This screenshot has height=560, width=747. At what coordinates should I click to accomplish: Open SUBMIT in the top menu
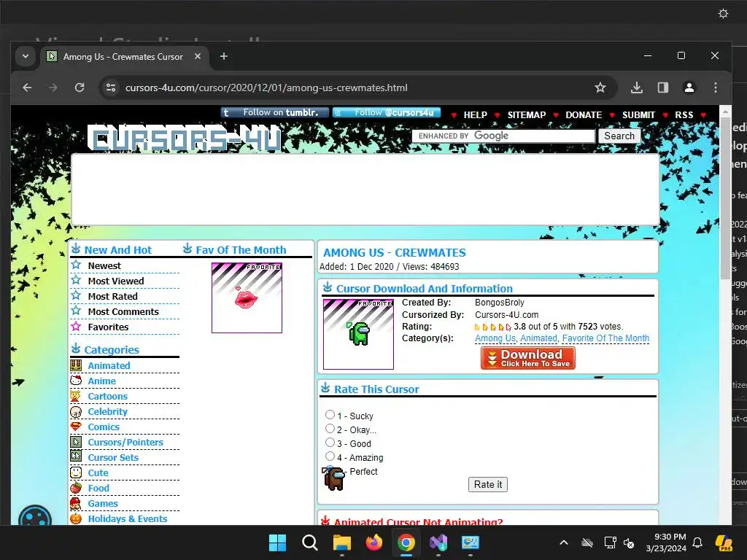638,114
